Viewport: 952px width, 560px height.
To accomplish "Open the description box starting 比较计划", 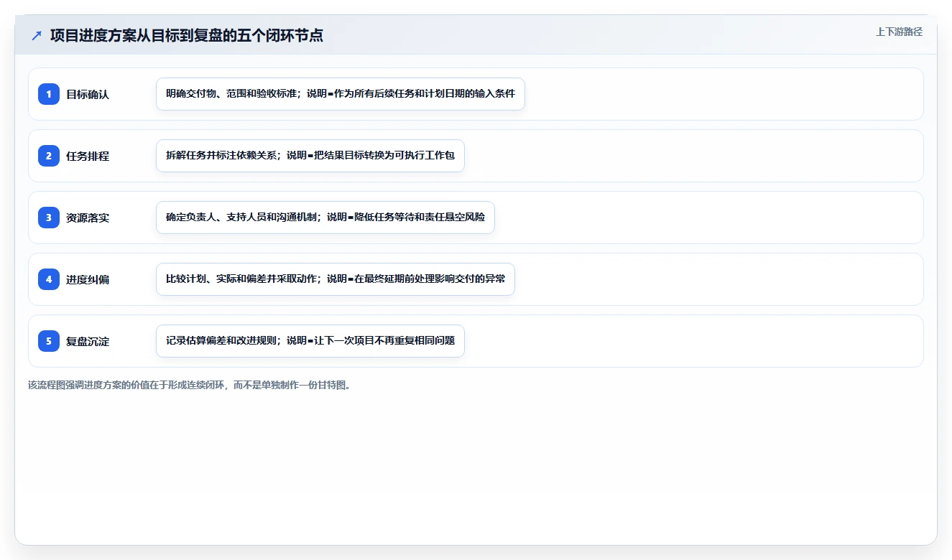I will (336, 279).
